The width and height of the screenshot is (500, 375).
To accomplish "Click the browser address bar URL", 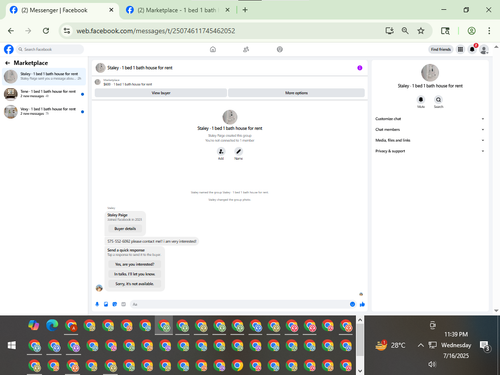I will (156, 31).
